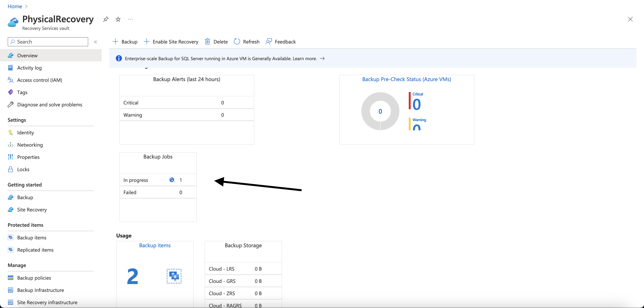Click the Identity key icon
The width and height of the screenshot is (644, 308).
pyautogui.click(x=11, y=132)
